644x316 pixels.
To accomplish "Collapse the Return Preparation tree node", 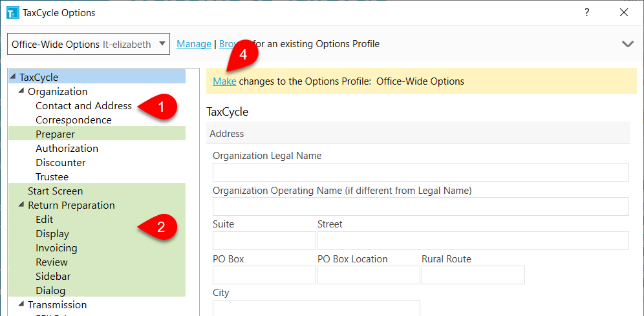I will [21, 205].
